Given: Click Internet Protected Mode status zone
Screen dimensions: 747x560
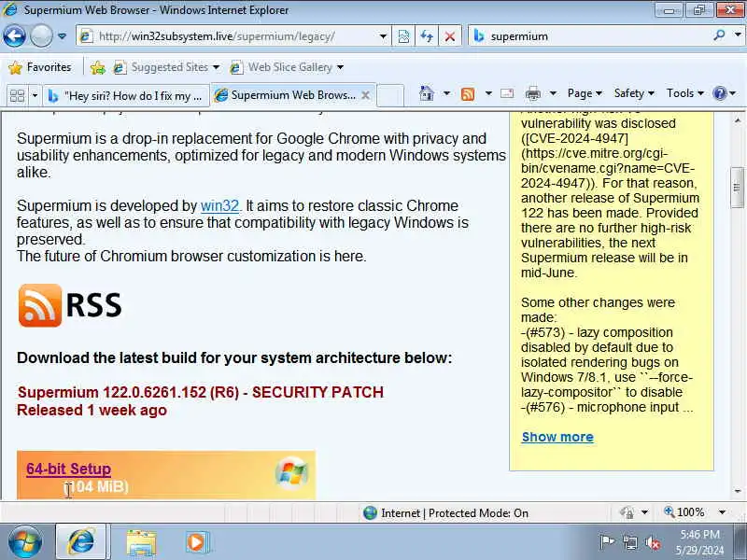Looking at the screenshot, I should [445, 512].
